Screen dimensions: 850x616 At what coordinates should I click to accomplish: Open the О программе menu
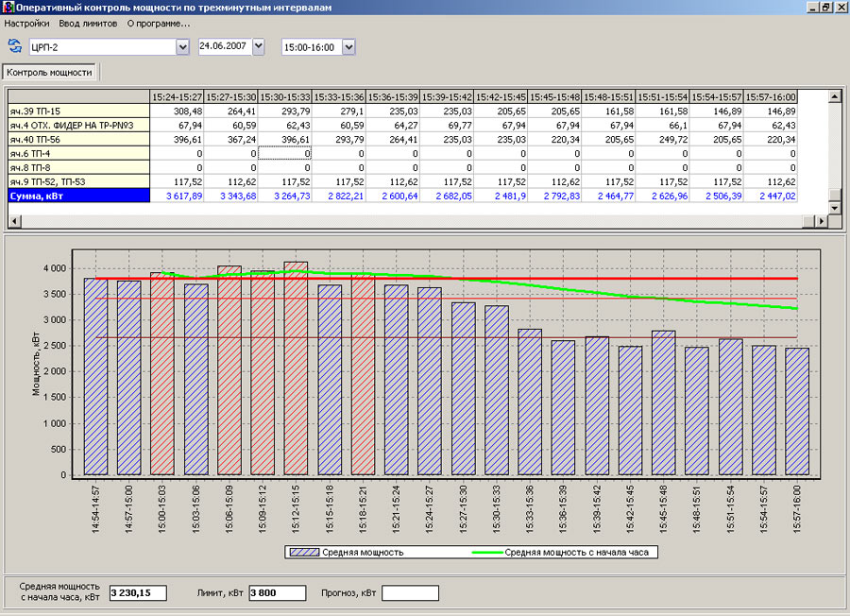click(x=158, y=23)
